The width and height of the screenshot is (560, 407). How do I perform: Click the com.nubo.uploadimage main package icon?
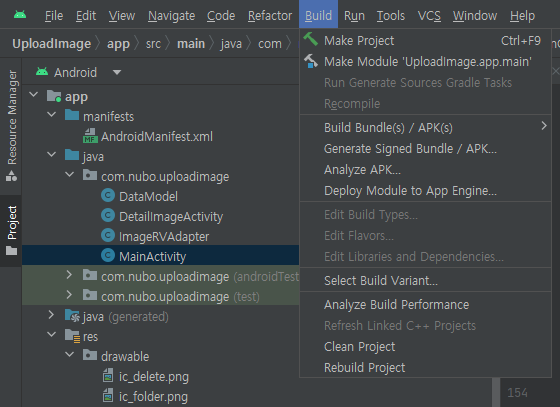(90, 175)
